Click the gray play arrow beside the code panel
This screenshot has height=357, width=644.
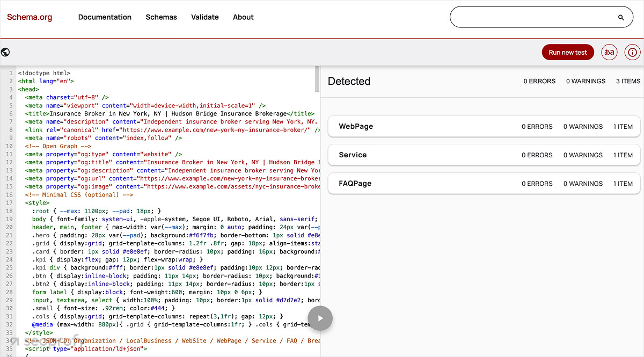tap(320, 318)
